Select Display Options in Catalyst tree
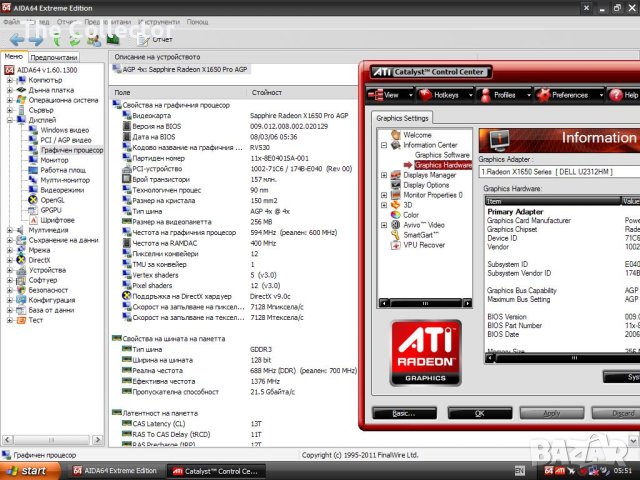This screenshot has width=640, height=480. [426, 185]
